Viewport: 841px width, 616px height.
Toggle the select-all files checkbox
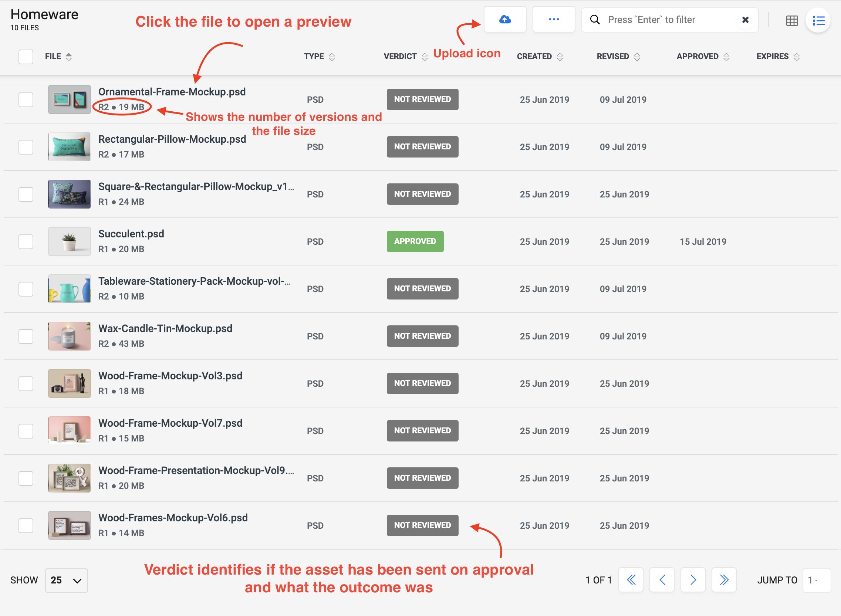click(x=26, y=57)
